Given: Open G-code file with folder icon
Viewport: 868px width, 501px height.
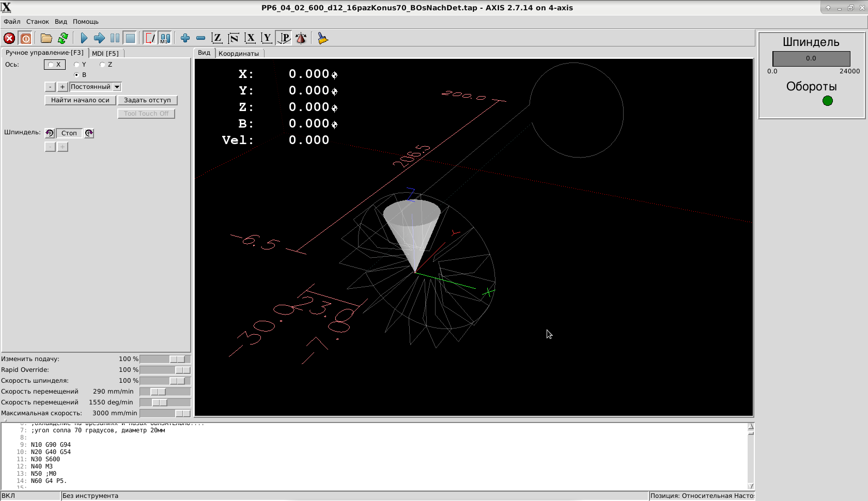Looking at the screenshot, I should click(47, 38).
